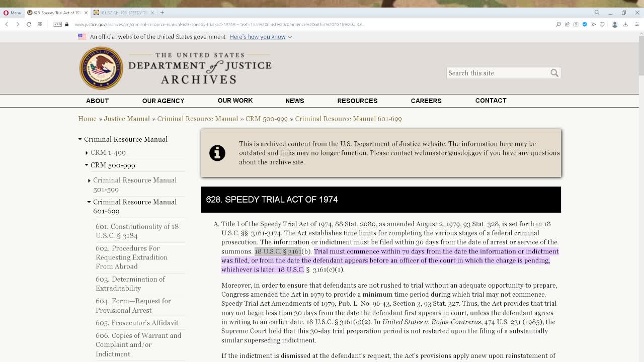Click the Opera Flow send arrow icon
Viewport: 644px width, 362px height.
pyautogui.click(x=594, y=24)
